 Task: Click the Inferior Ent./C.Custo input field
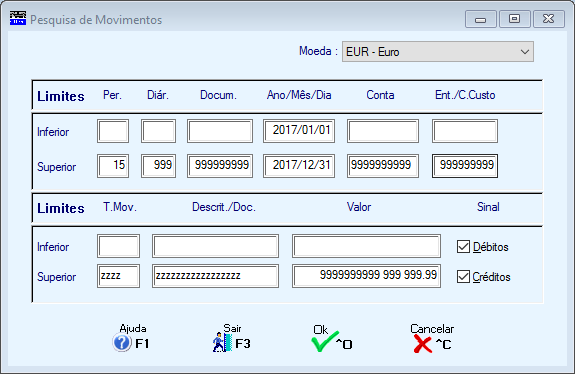465,131
